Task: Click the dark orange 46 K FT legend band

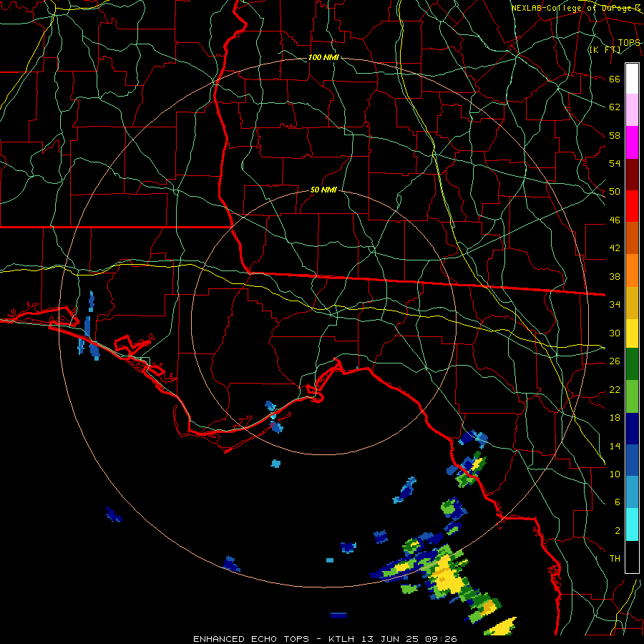Action: (x=632, y=238)
